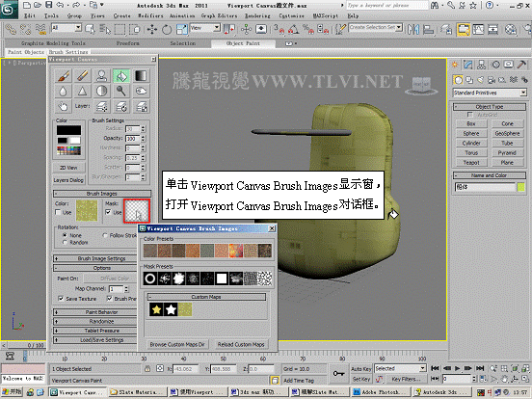Open the Hierarchy panel tab
Image resolution: width=532 pixels, height=399 pixels.
481,65
